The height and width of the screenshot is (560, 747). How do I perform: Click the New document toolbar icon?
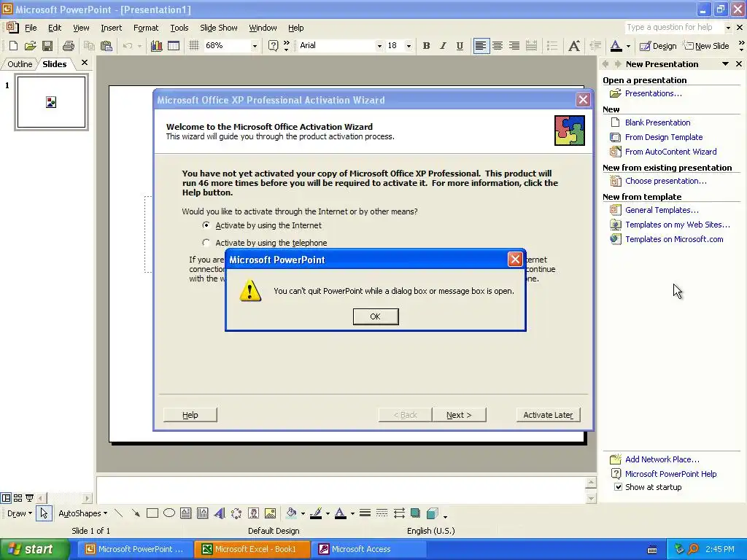[13, 46]
